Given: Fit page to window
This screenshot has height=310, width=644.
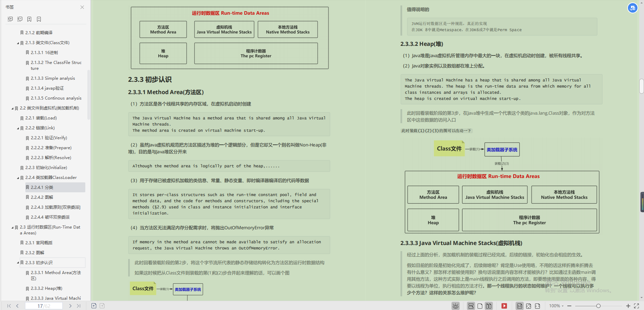Looking at the screenshot, I should [x=529, y=306].
